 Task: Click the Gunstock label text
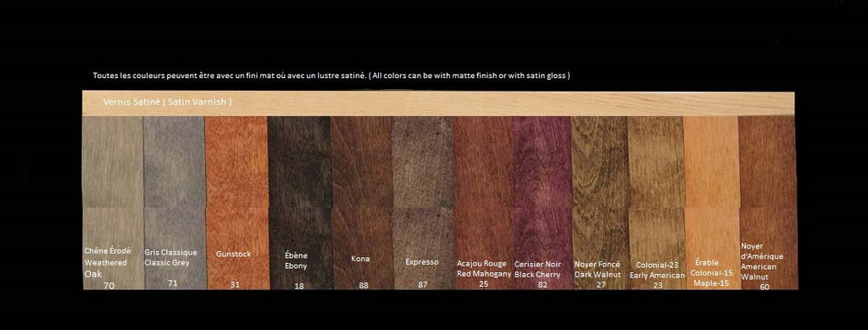[233, 254]
